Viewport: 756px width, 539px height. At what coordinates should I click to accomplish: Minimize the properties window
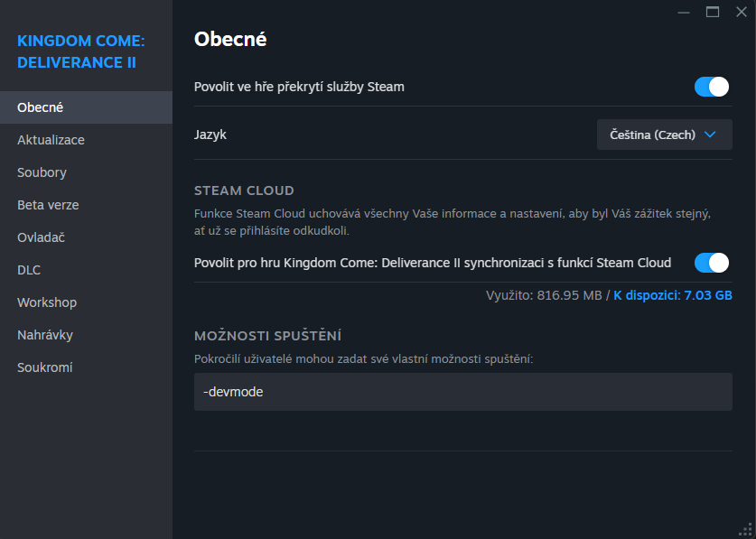(684, 12)
